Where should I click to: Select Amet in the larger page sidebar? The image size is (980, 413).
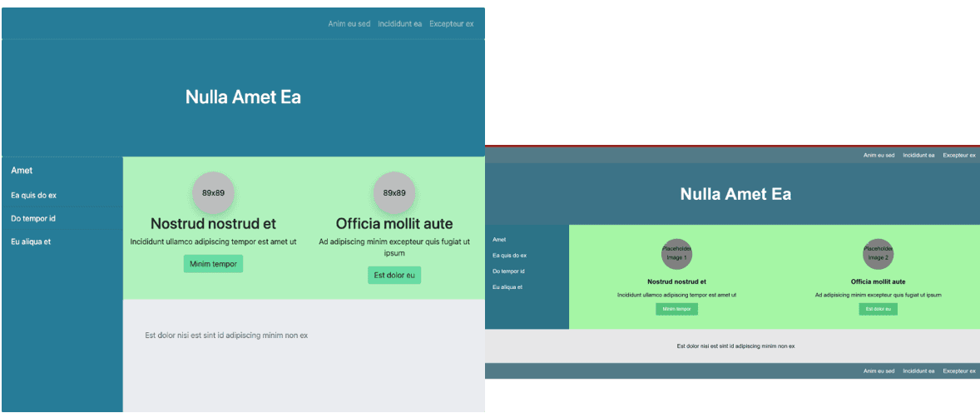click(x=22, y=170)
